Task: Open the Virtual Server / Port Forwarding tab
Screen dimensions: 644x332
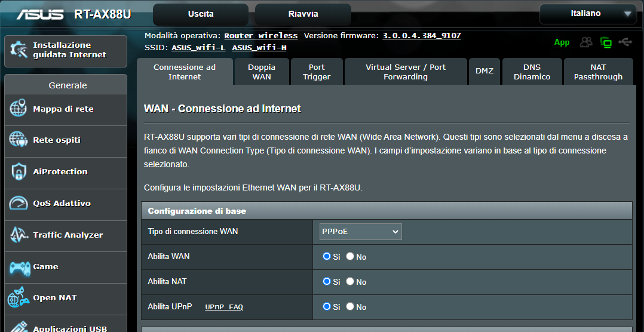Action: click(406, 72)
